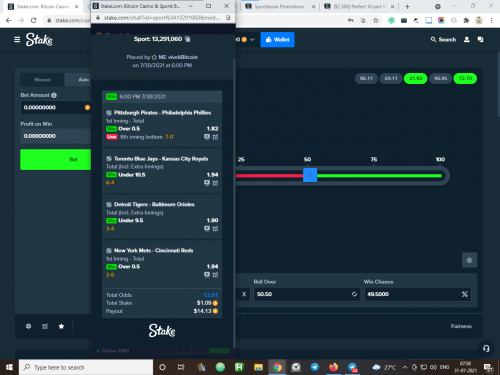Viewport: 500px width, 375px height.
Task: Open the stats icon for Mets - Reds
Action: coord(215,274)
